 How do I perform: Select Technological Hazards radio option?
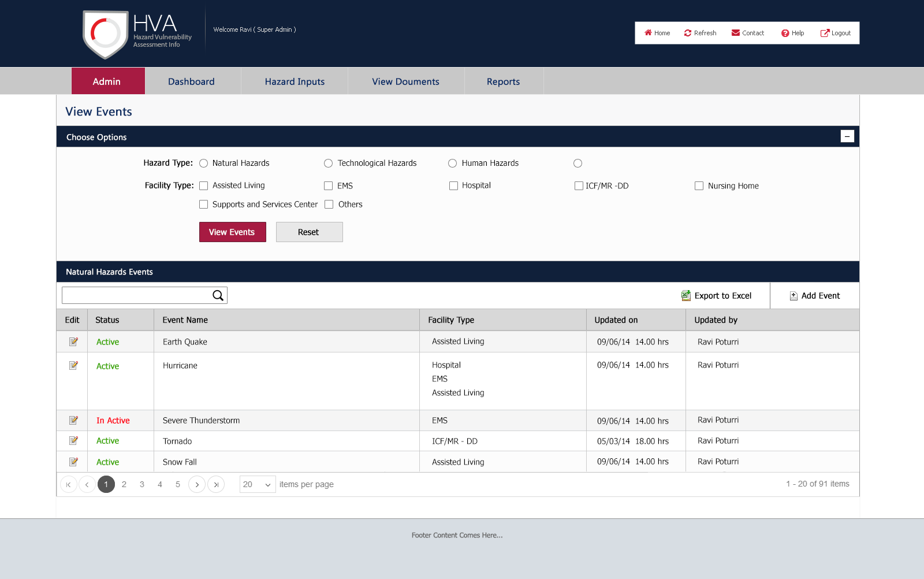pyautogui.click(x=328, y=164)
